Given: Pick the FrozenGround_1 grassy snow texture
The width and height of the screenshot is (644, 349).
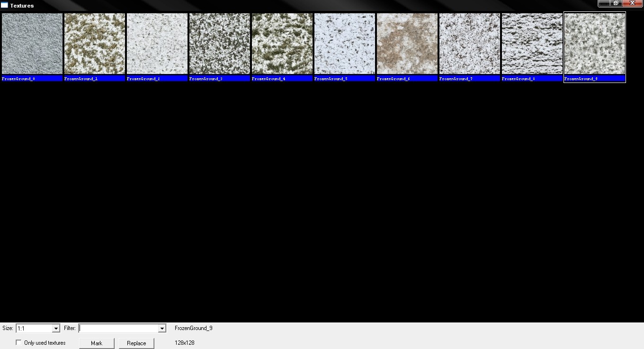Looking at the screenshot, I should point(95,44).
